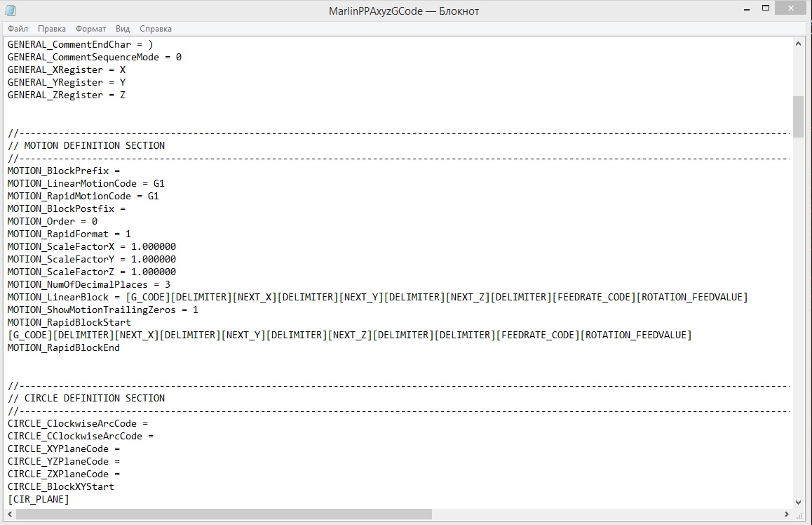The height and width of the screenshot is (525, 812).
Task: Click the line CIRCLE_BlockXYStart
Action: tap(60, 486)
